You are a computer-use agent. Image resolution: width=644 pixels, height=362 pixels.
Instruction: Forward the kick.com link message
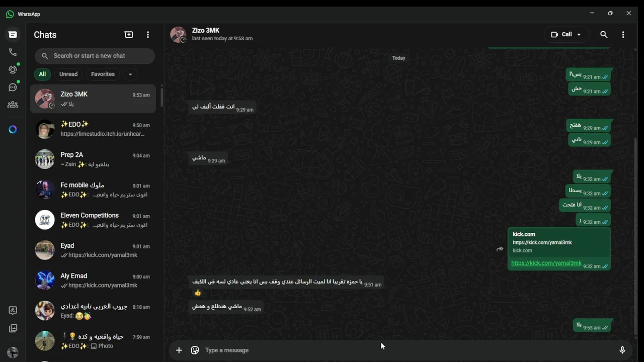pos(500,249)
